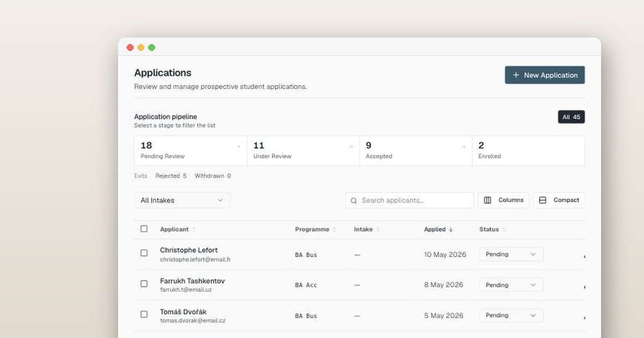Open the Columns options button
This screenshot has height=338, width=644.
(503, 200)
